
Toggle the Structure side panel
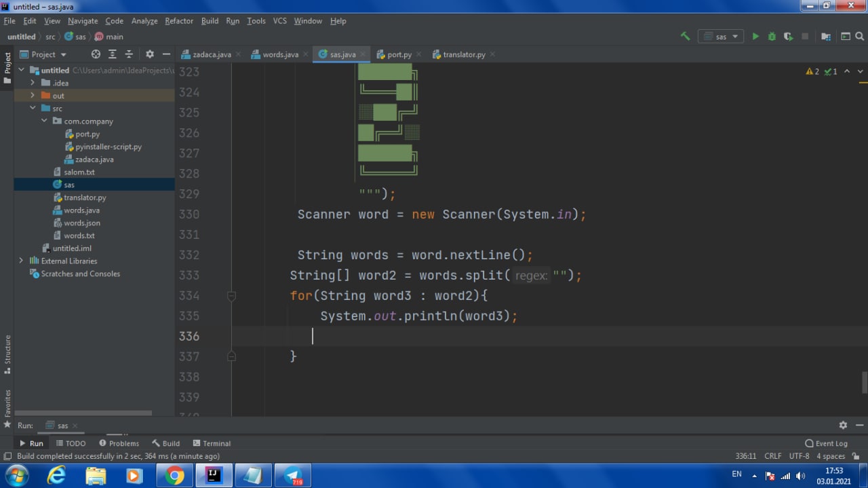[7, 354]
